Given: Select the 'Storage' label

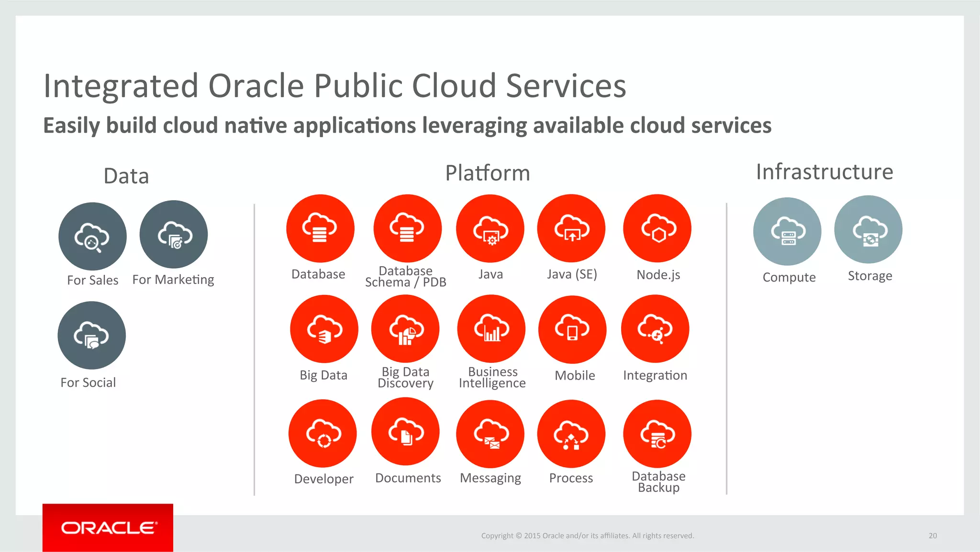Looking at the screenshot, I should [870, 276].
